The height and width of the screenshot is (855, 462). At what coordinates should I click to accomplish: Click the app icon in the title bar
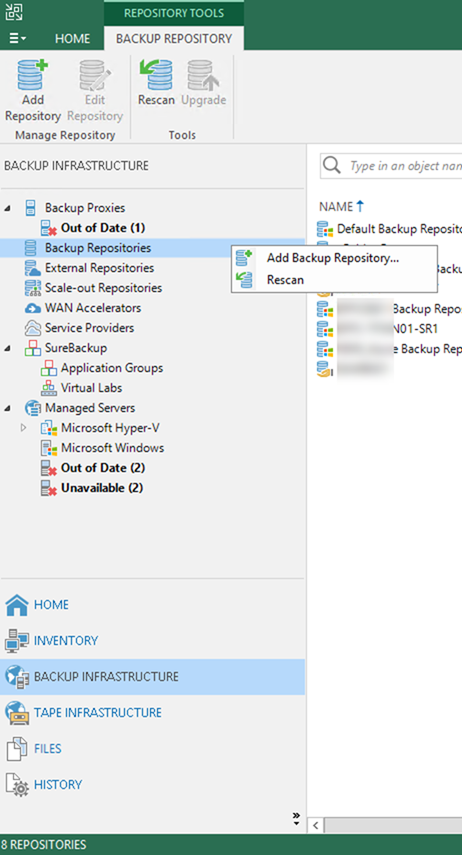pyautogui.click(x=14, y=11)
